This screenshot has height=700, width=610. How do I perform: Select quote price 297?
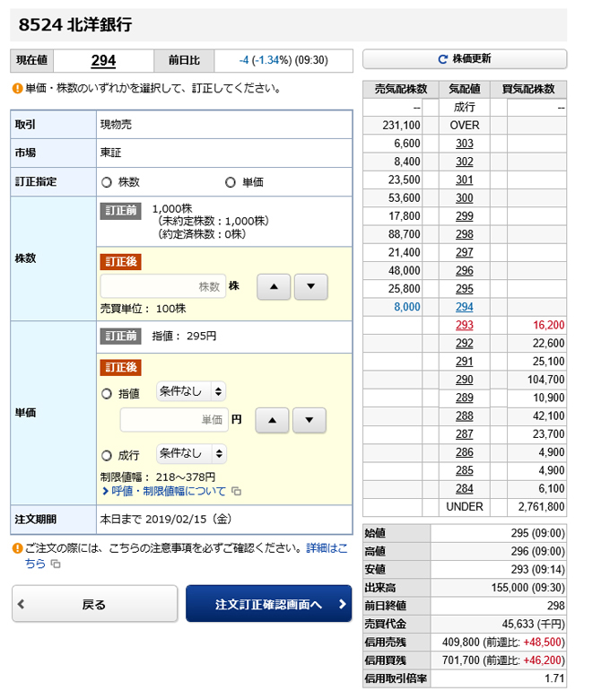tap(464, 253)
